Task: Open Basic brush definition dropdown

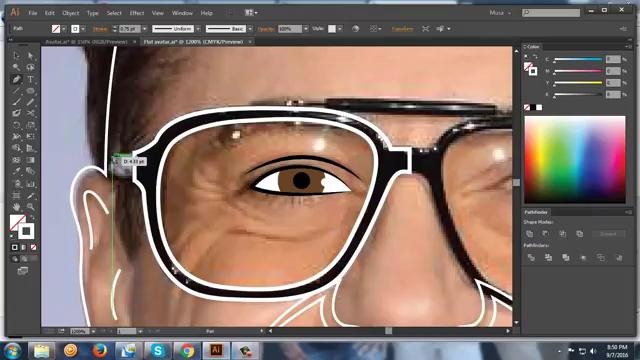Action: 250,29
